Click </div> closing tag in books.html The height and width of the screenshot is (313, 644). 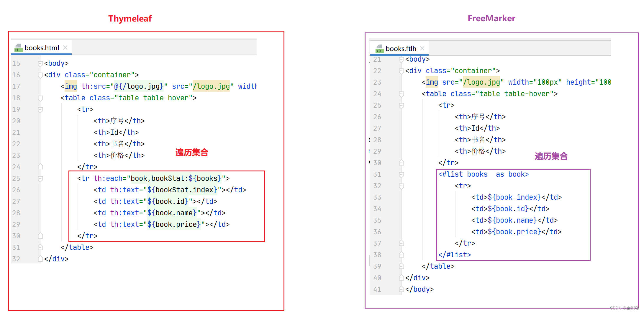tap(56, 259)
